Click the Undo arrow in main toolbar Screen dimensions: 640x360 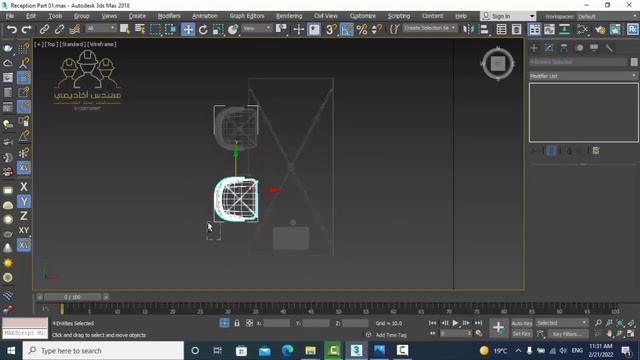(x=12, y=29)
